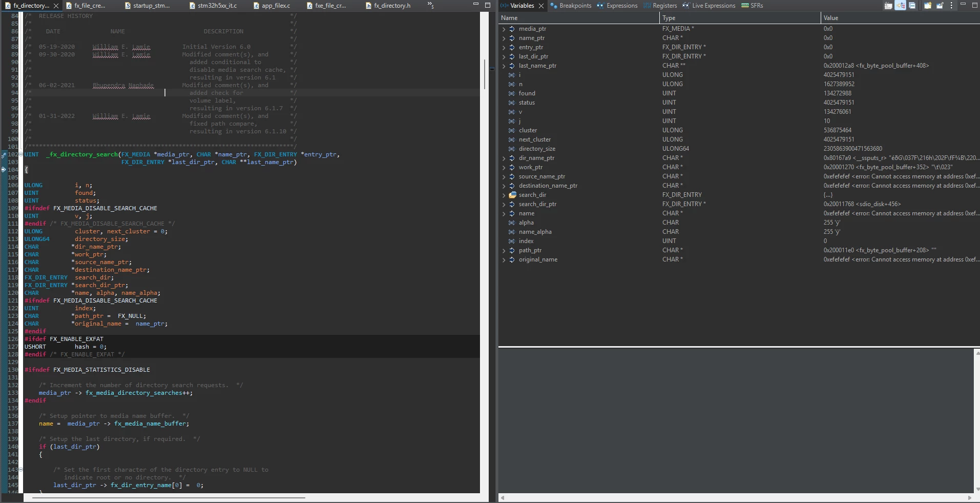
Task: Click the editor horizontal scrollbar
Action: pos(169,497)
